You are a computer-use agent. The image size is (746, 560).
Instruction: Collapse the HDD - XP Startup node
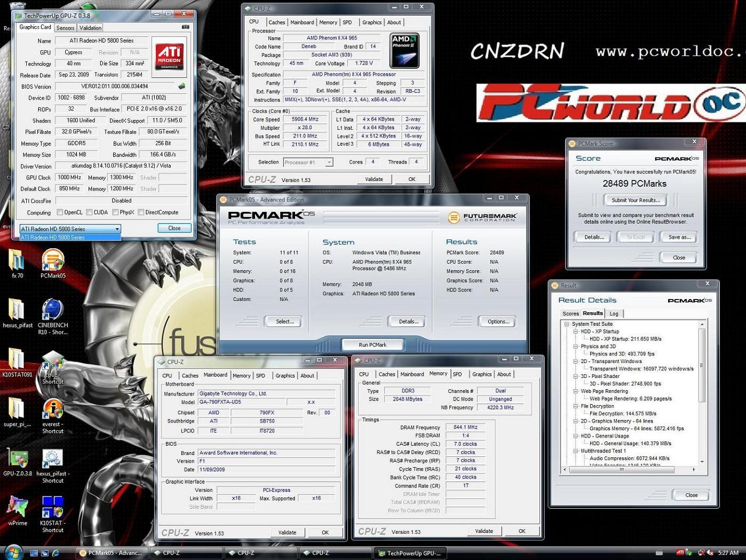pyautogui.click(x=576, y=332)
